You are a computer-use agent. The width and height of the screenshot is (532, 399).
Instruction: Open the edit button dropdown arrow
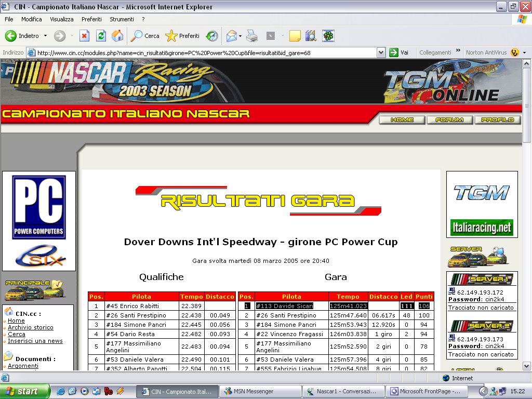[283, 36]
